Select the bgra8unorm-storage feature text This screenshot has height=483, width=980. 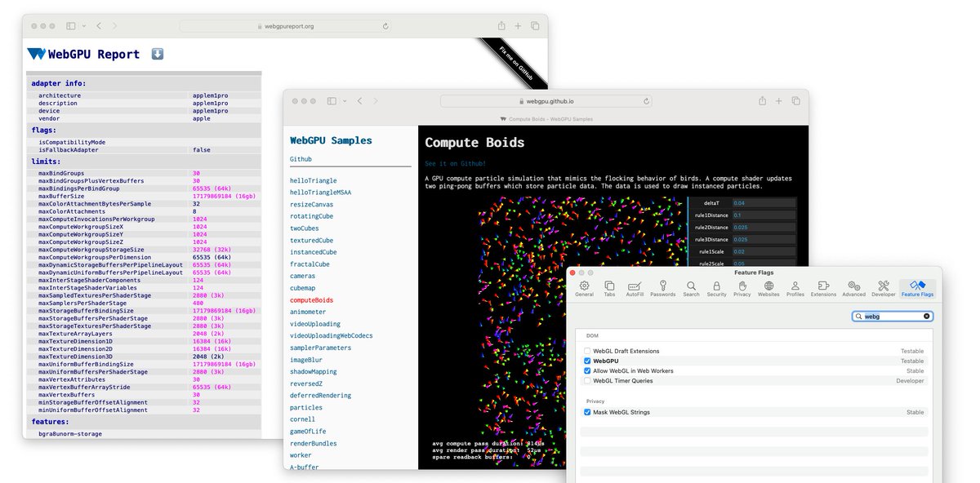tap(70, 434)
